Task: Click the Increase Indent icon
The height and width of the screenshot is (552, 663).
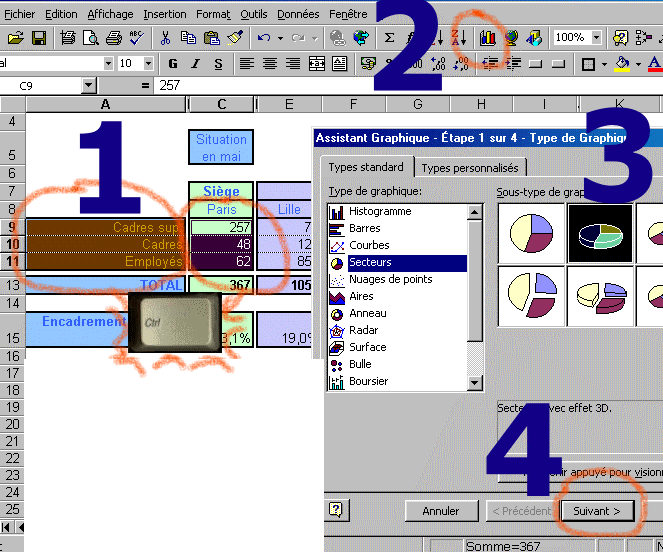Action: [x=513, y=64]
